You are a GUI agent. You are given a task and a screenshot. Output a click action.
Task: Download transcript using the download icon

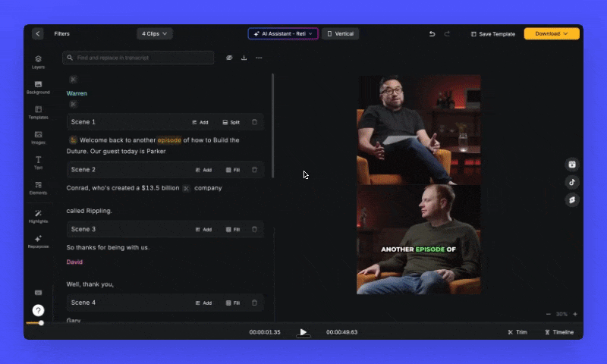point(244,58)
